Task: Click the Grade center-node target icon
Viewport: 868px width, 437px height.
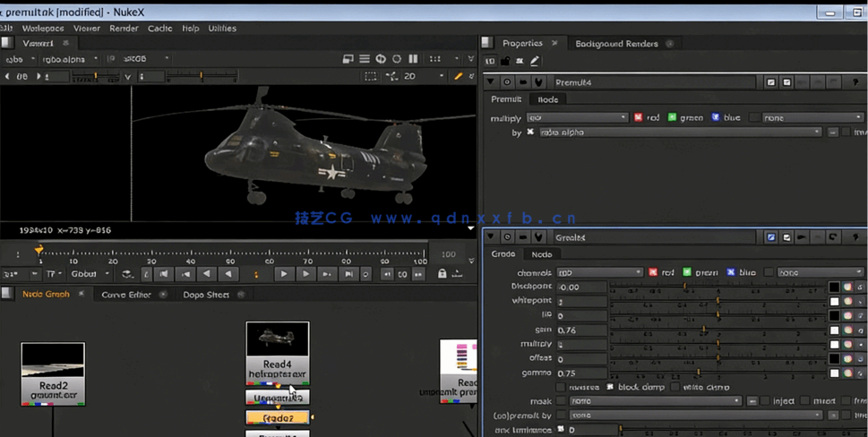Action: pyautogui.click(x=507, y=237)
